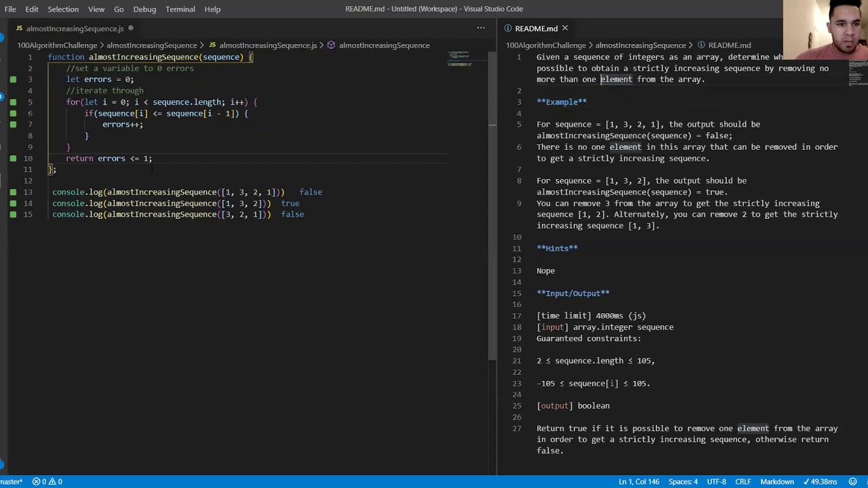Open the Spaces: 4 indentation picker
Screen dimensions: 868x488
[683, 482]
